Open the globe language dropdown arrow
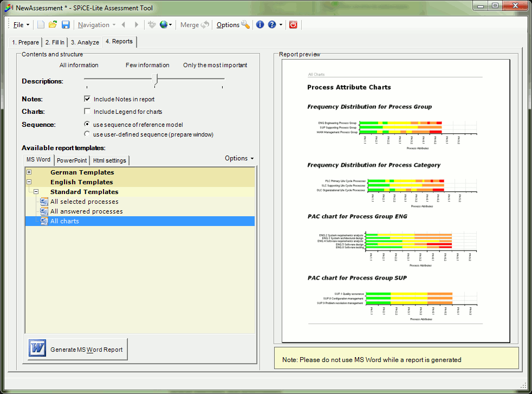This screenshot has width=532, height=394. pos(170,25)
